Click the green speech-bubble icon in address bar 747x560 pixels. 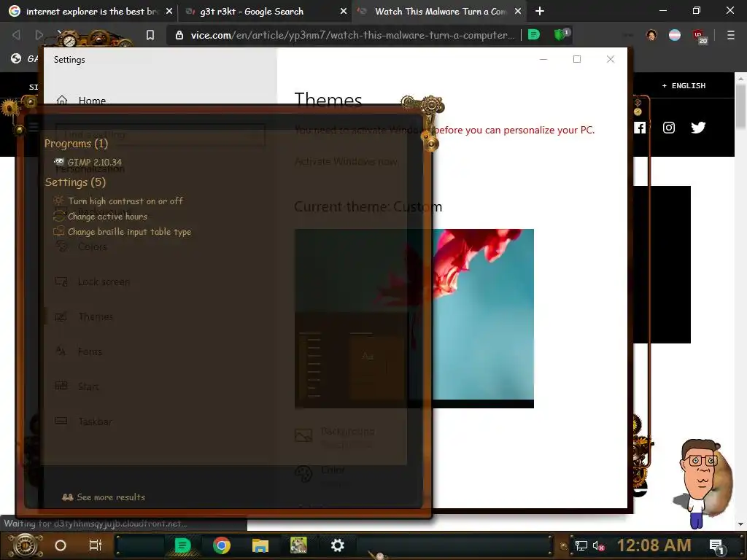pos(534,35)
